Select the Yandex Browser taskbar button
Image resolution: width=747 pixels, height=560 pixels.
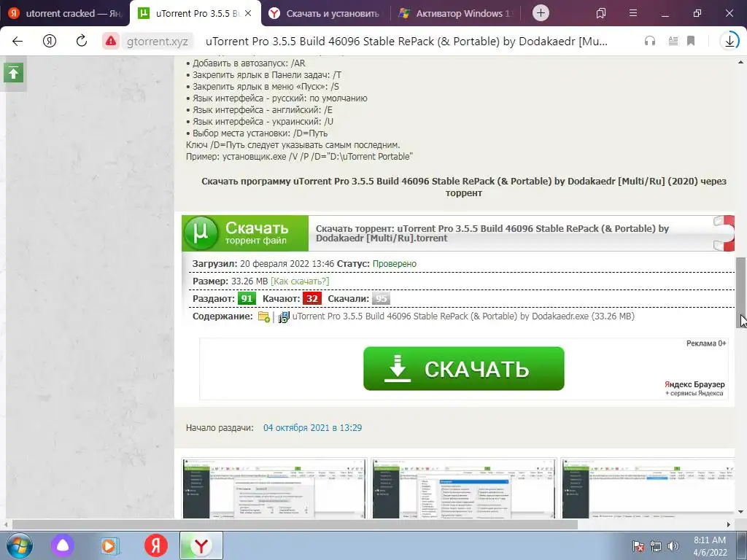point(201,545)
